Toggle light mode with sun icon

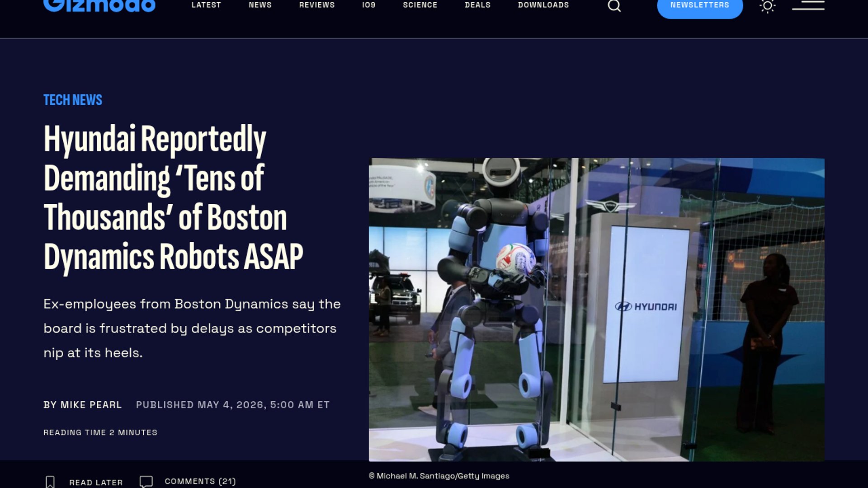point(767,5)
